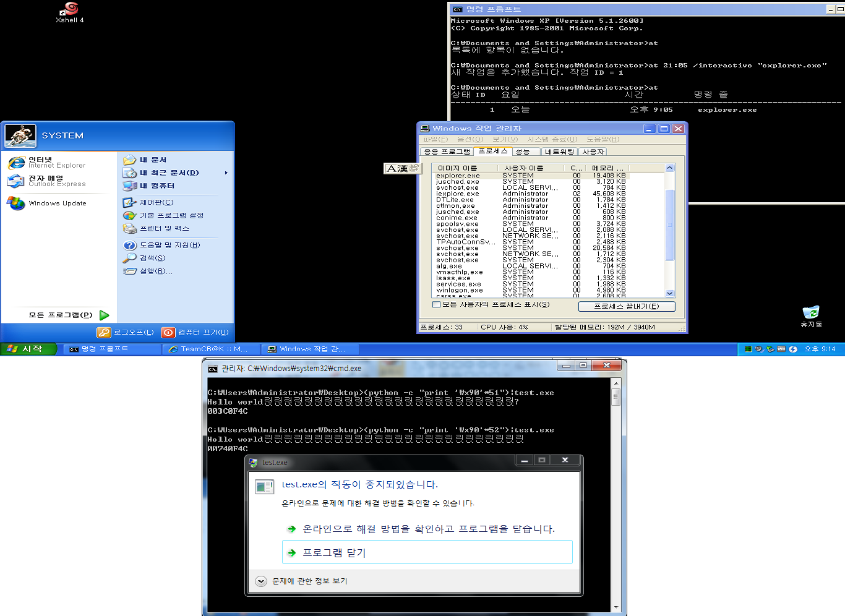Viewport: 845px width, 616px height.
Task: Expand the 내 최근 문서 submenu arrow
Action: tap(226, 173)
